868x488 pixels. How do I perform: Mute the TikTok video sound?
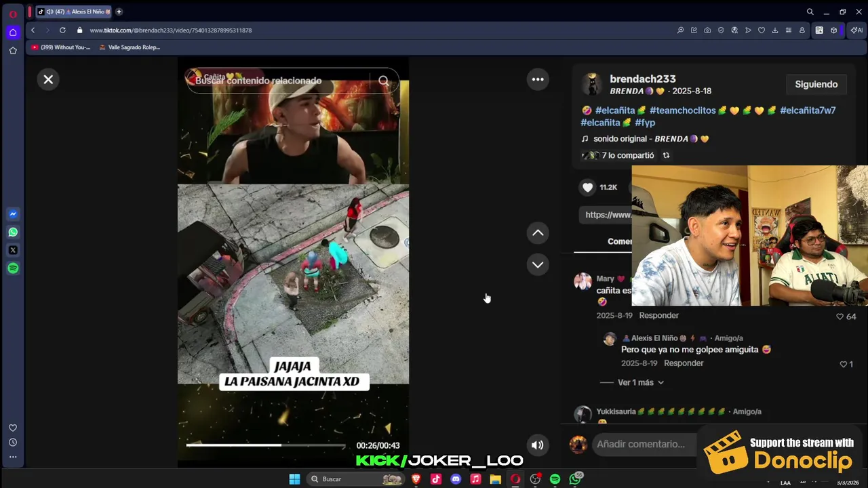coord(537,445)
